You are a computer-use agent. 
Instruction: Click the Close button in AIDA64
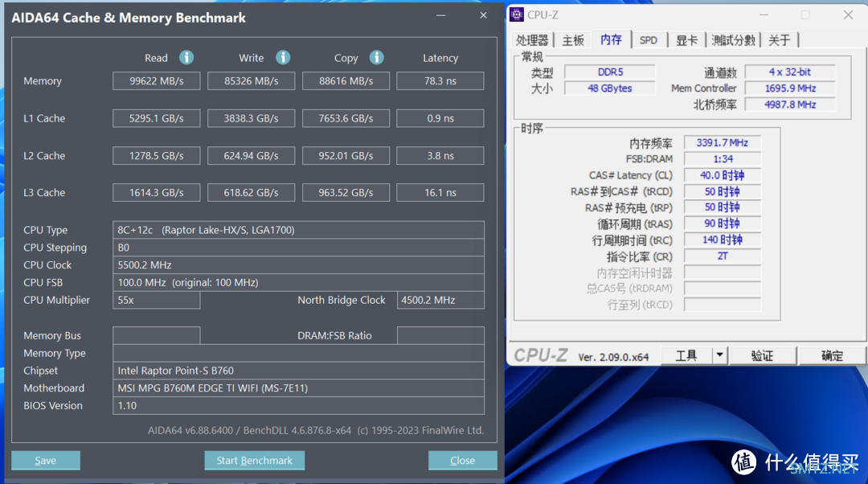click(x=462, y=460)
